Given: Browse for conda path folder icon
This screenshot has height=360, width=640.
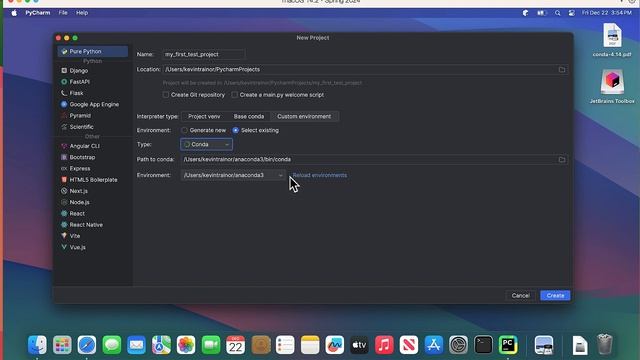Looking at the screenshot, I should point(562,160).
